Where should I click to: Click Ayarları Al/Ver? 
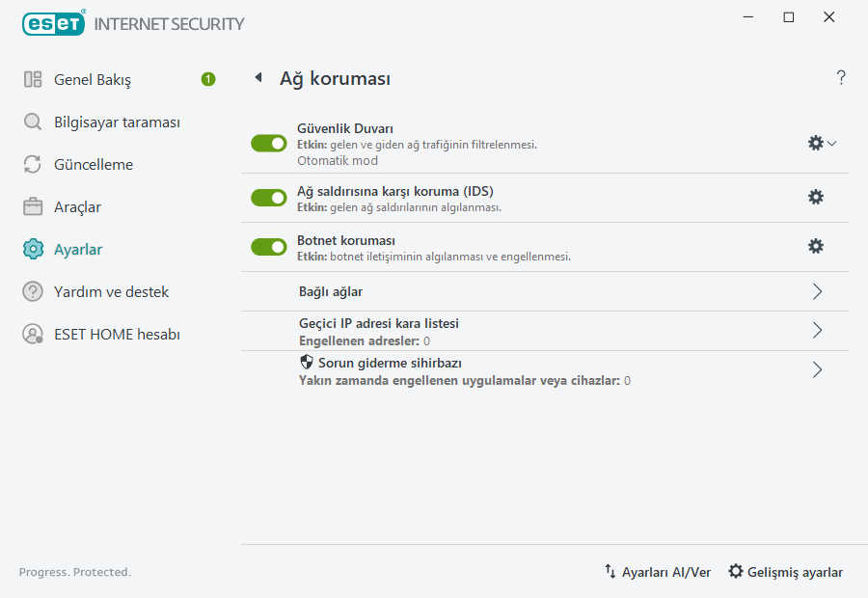coord(657,572)
